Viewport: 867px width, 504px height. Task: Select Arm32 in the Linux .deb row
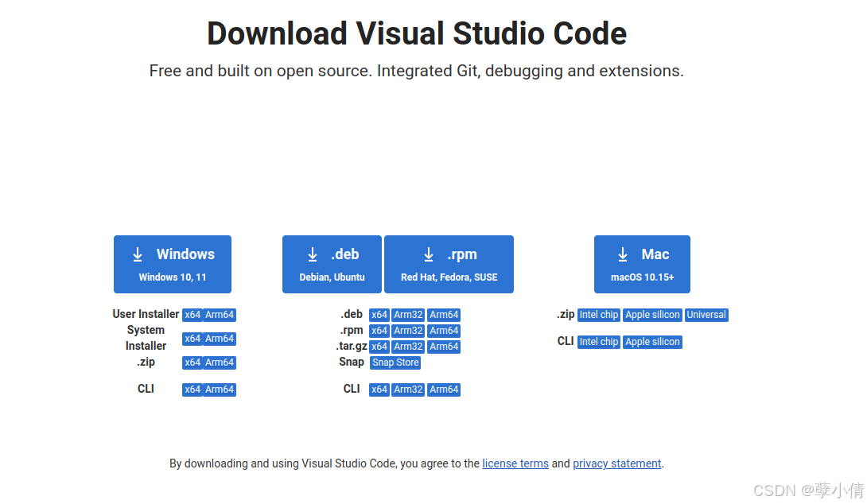click(x=408, y=315)
